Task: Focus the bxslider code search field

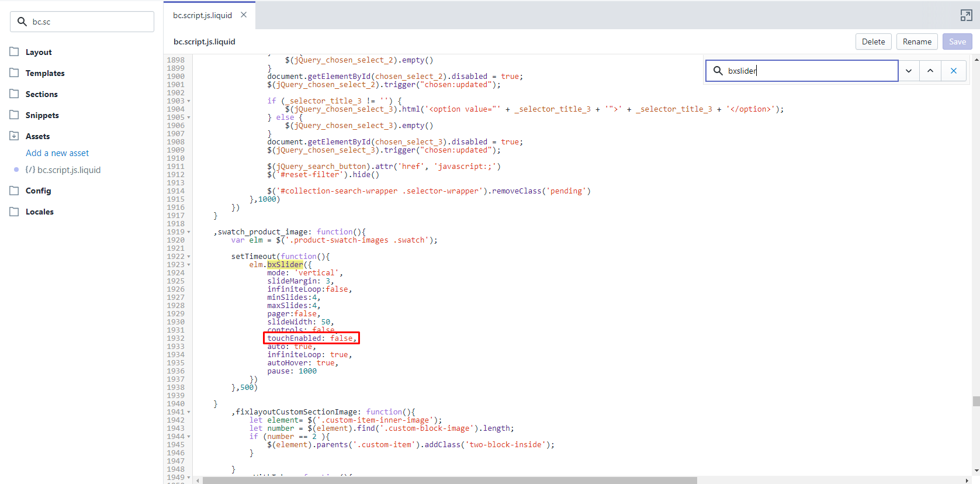Action: click(802, 71)
